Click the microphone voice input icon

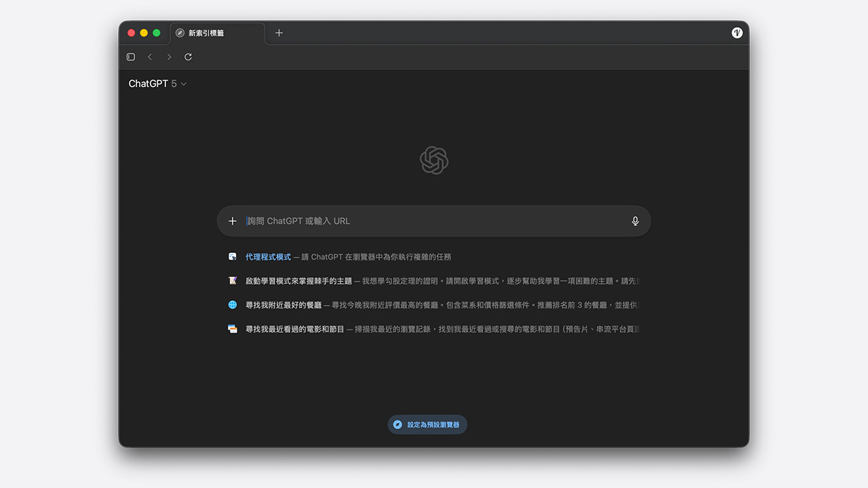[635, 221]
